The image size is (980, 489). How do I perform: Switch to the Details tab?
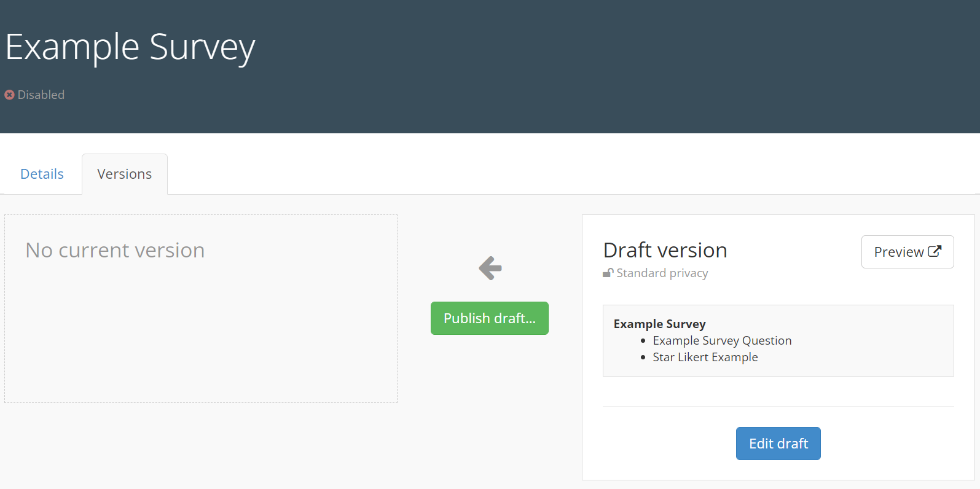pyautogui.click(x=42, y=174)
